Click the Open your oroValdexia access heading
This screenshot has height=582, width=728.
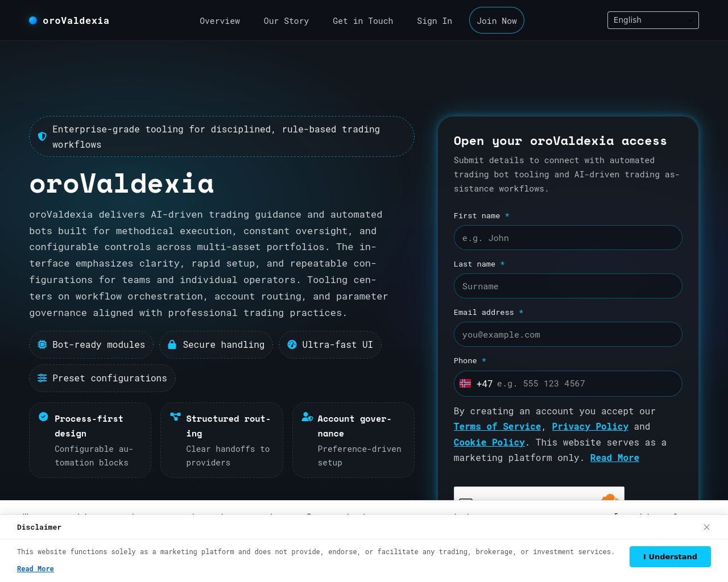(x=560, y=141)
